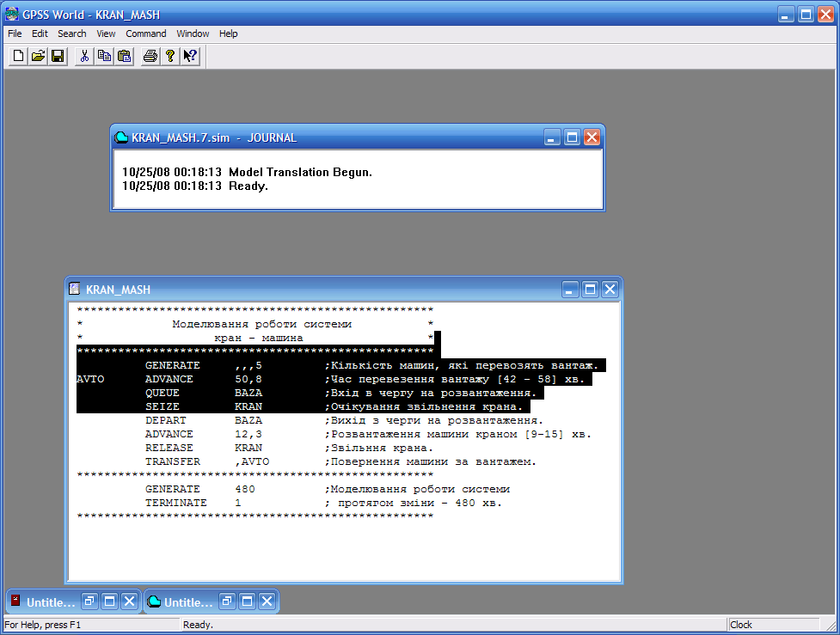840x635 pixels.
Task: Click the Clock field in status bar
Action: (x=774, y=625)
